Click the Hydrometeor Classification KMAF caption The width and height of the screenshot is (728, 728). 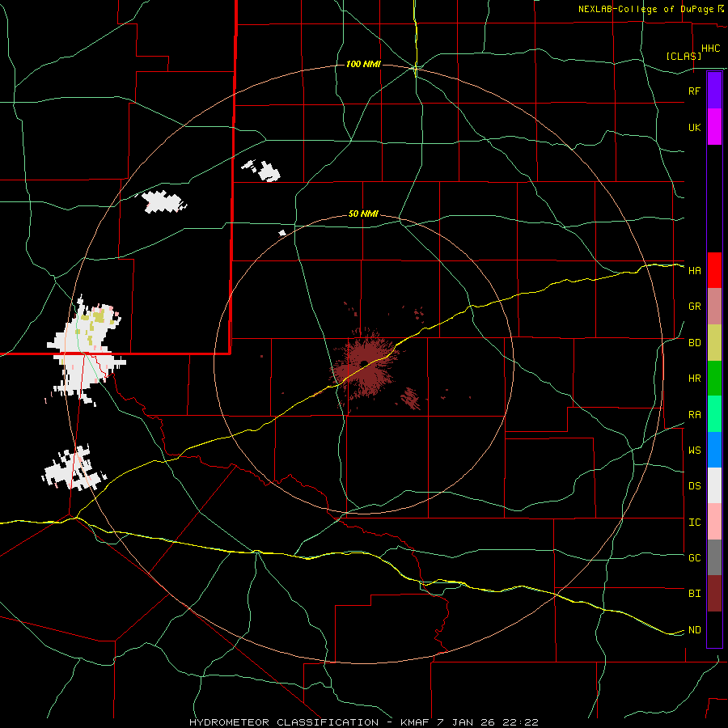364,722
